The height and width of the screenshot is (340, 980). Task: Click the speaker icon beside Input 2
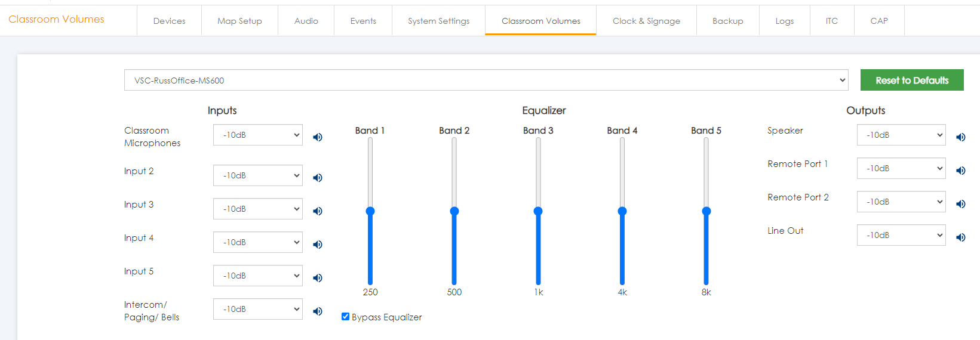point(318,178)
